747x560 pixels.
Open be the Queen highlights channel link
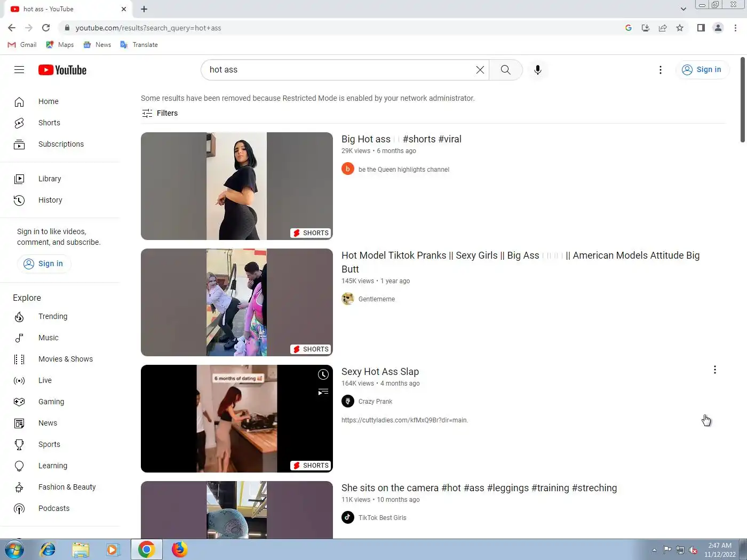click(x=404, y=170)
